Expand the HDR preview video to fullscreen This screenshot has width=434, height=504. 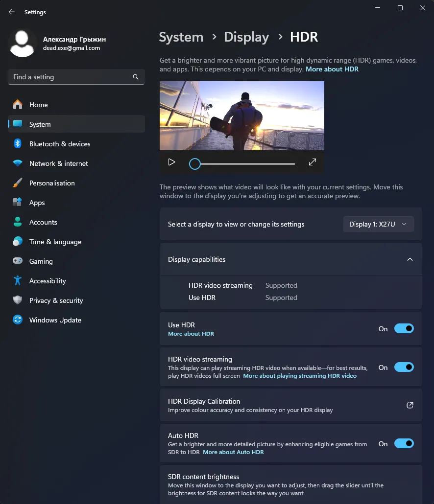[312, 162]
